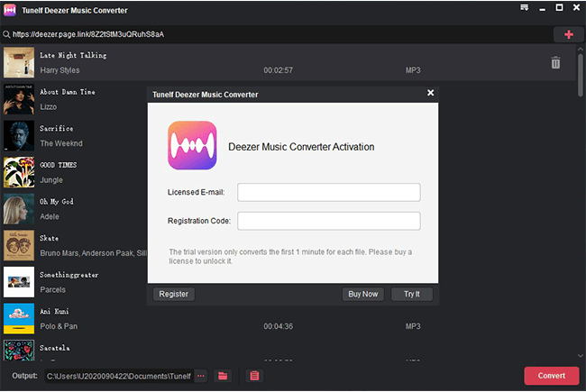Image resolution: width=586 pixels, height=392 pixels.
Task: Select About Damn Time album thumbnail
Action: pyautogui.click(x=19, y=99)
